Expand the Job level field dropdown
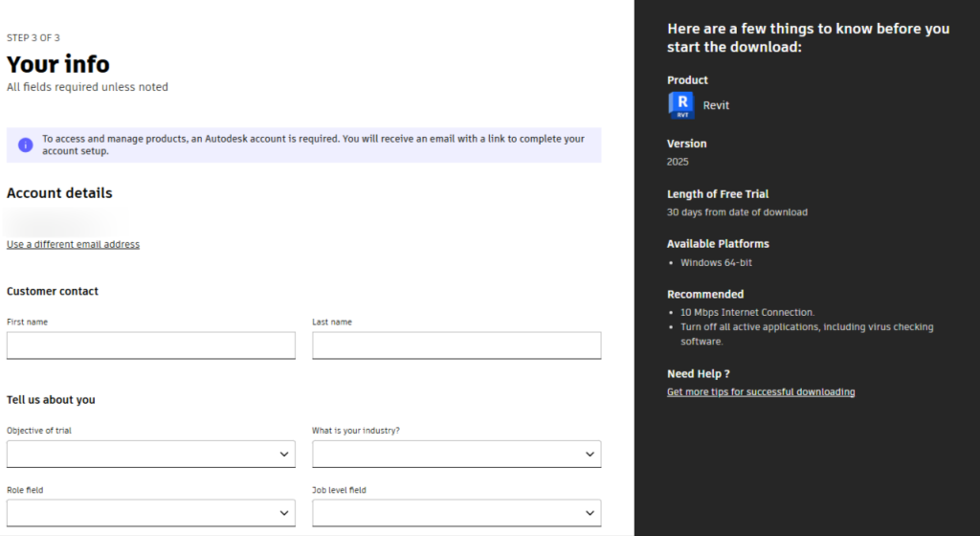Screen dimensions: 980x536 (x=457, y=513)
